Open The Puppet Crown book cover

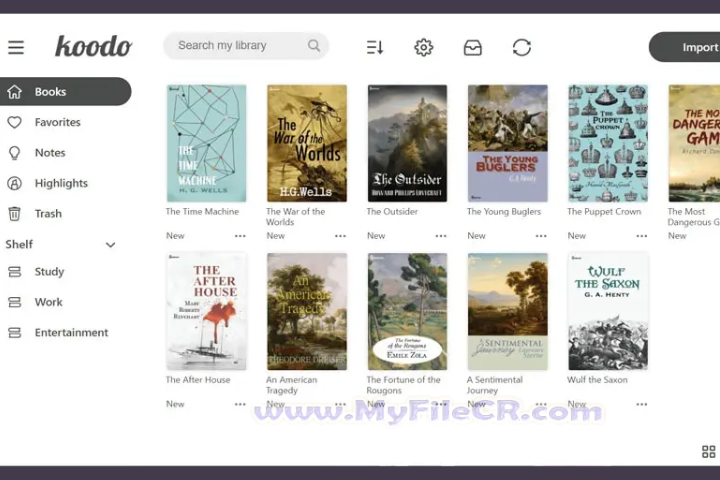click(608, 143)
